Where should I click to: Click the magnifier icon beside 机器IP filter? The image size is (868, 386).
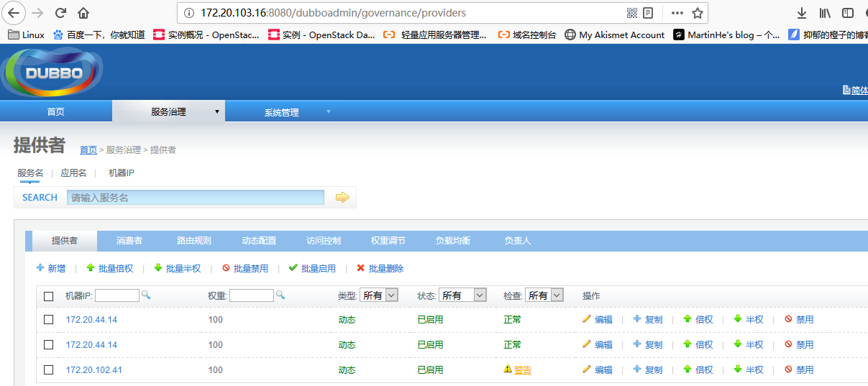point(145,295)
